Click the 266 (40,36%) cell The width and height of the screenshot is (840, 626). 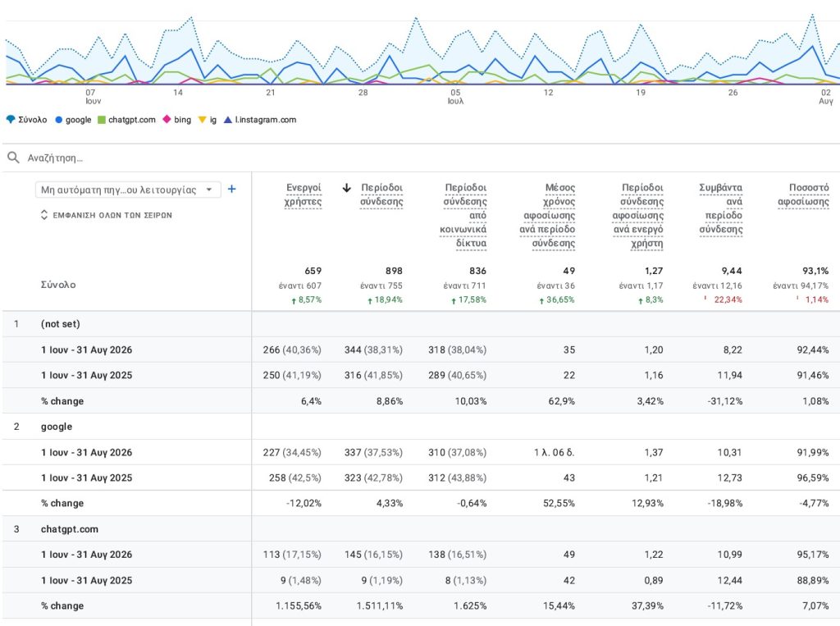(x=292, y=350)
